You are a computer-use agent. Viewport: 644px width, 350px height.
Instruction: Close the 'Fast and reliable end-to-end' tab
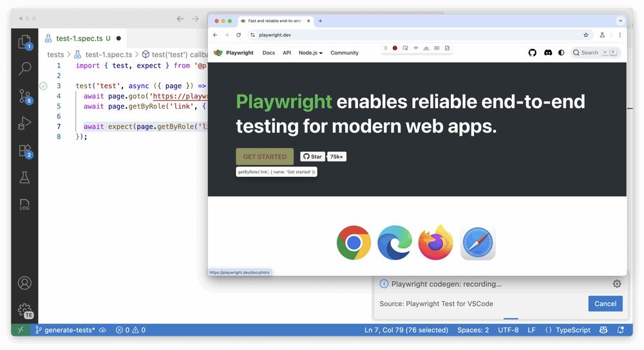(x=308, y=21)
